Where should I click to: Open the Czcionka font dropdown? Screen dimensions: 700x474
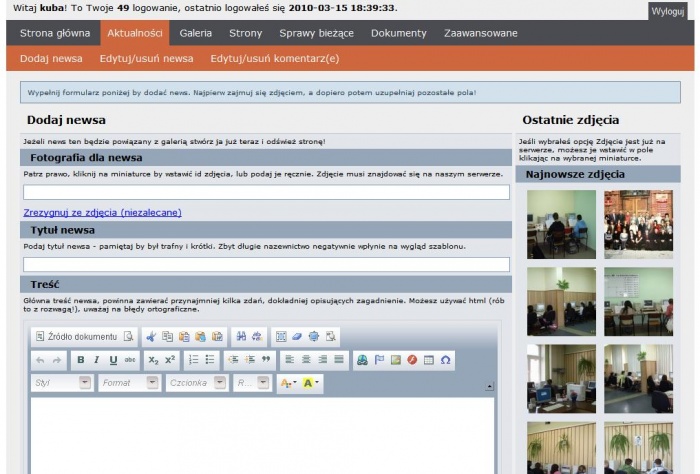pyautogui.click(x=197, y=383)
